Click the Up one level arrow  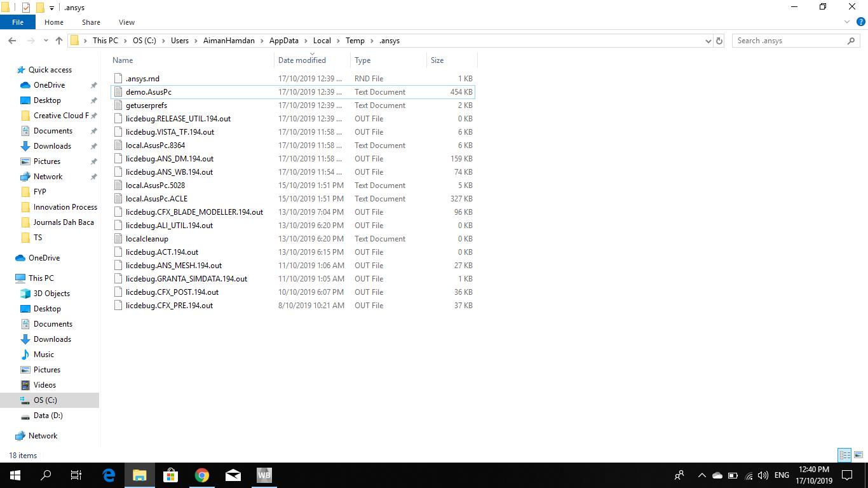(59, 41)
